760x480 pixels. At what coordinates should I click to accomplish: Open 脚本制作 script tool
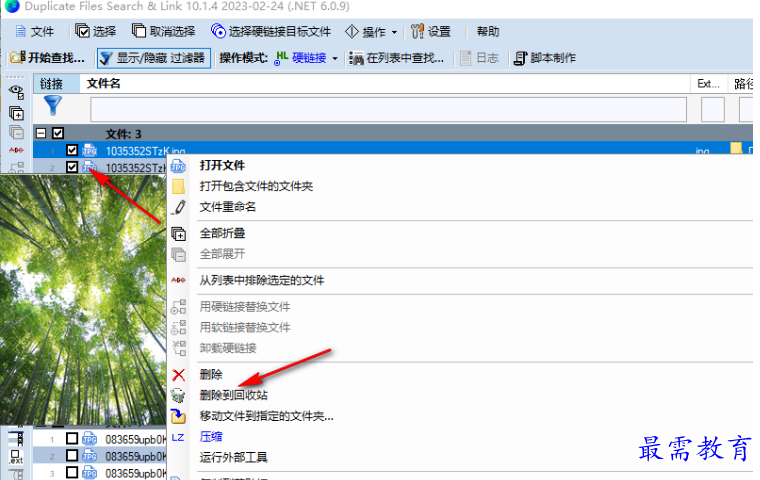545,58
